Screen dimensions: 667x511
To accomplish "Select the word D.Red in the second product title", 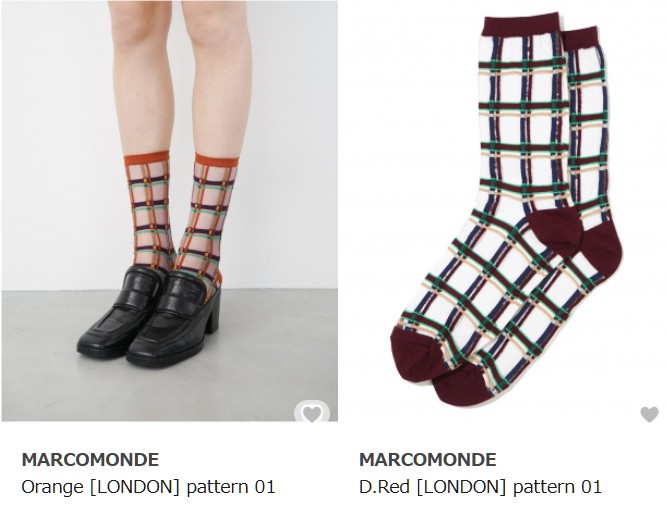I will [x=384, y=486].
